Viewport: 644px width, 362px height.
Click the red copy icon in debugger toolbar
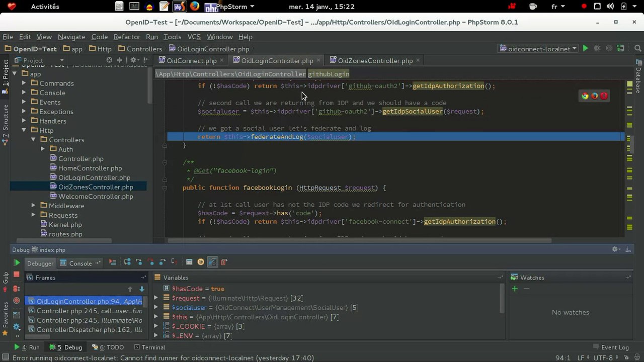tap(224, 262)
